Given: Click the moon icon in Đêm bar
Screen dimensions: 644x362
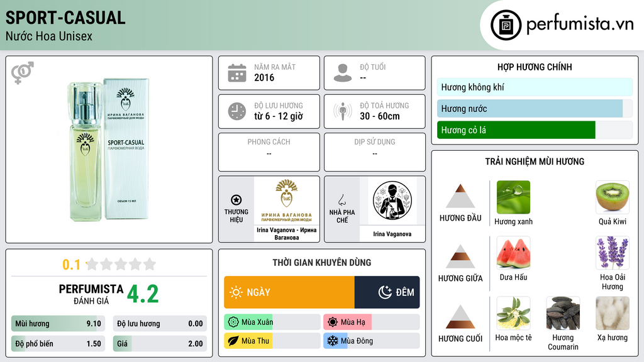Looking at the screenshot, I should [385, 292].
